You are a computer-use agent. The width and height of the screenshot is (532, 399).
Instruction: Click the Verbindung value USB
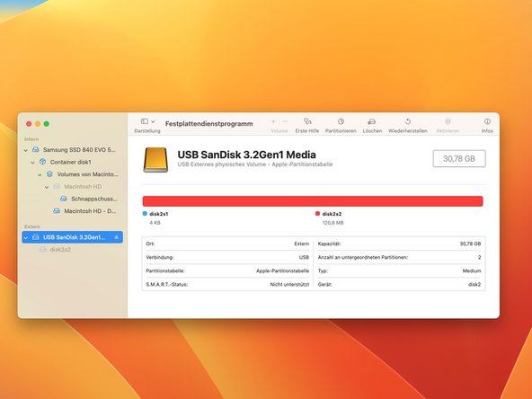tap(304, 257)
